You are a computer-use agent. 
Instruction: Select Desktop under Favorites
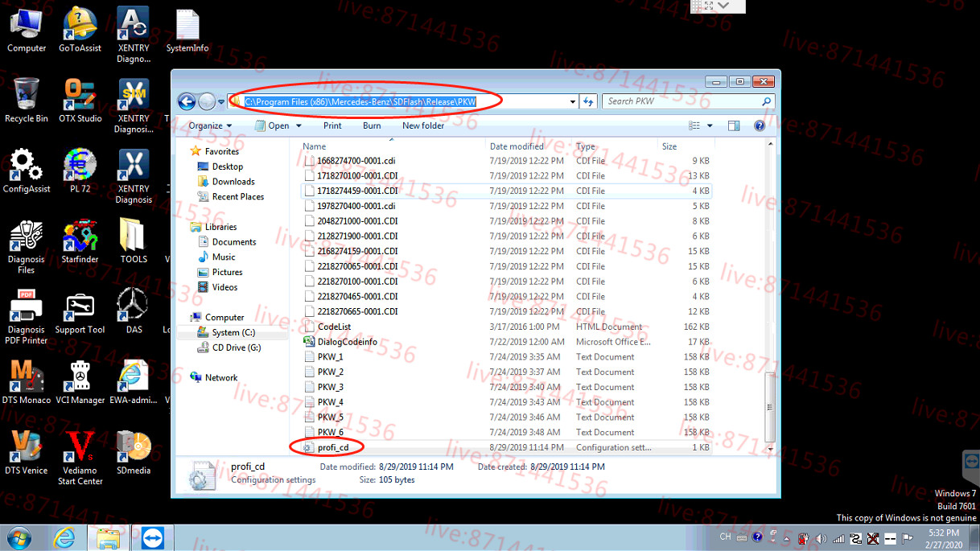tap(228, 167)
